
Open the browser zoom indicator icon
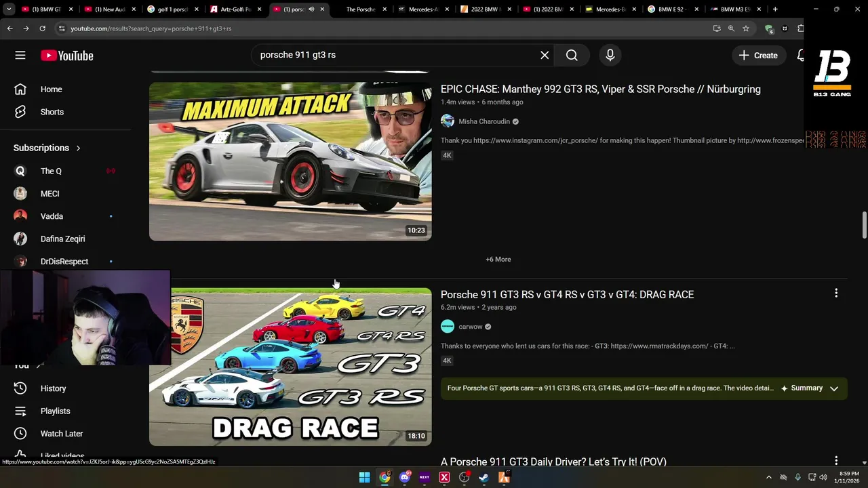tap(731, 28)
